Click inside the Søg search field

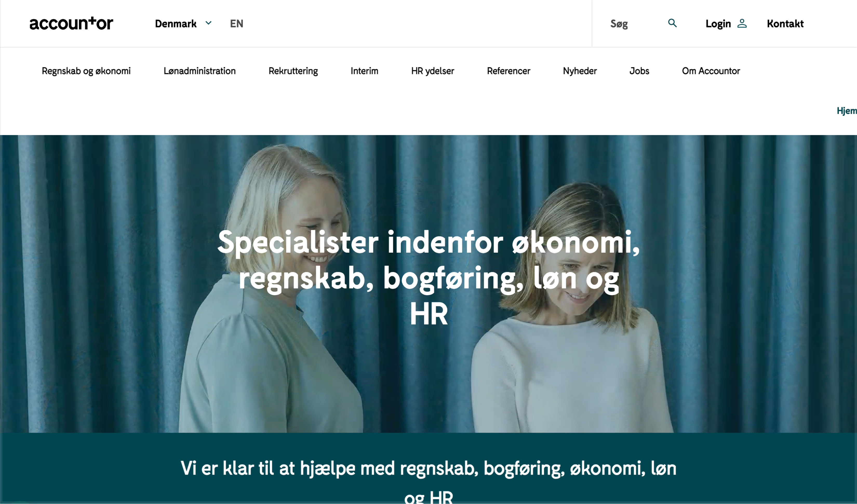pyautogui.click(x=634, y=23)
